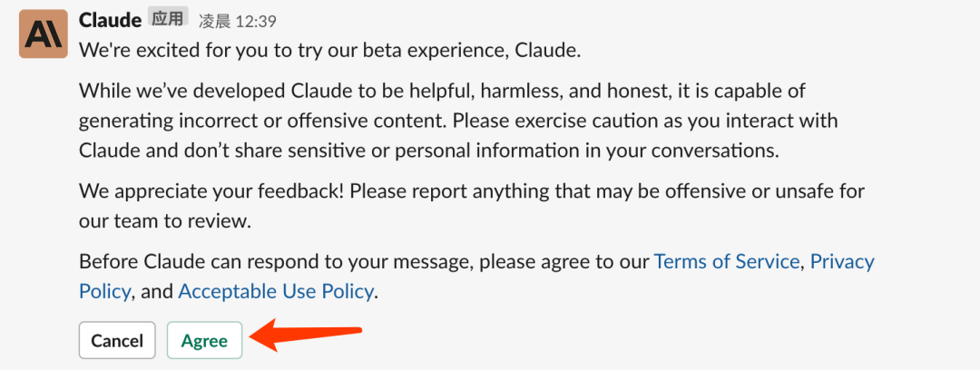Click the "beta experience" phrase
This screenshot has height=389, width=980.
click(434, 49)
